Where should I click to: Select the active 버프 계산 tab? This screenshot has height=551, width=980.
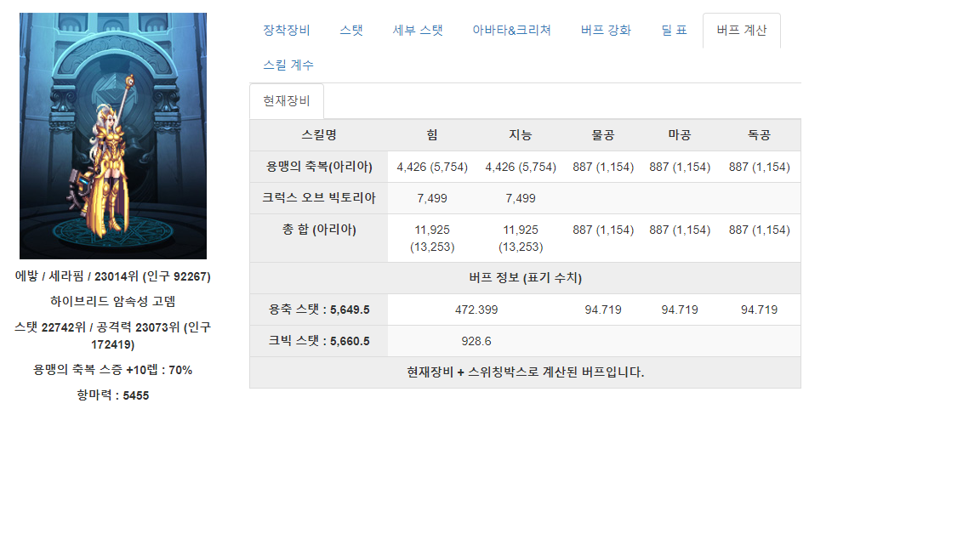[741, 30]
